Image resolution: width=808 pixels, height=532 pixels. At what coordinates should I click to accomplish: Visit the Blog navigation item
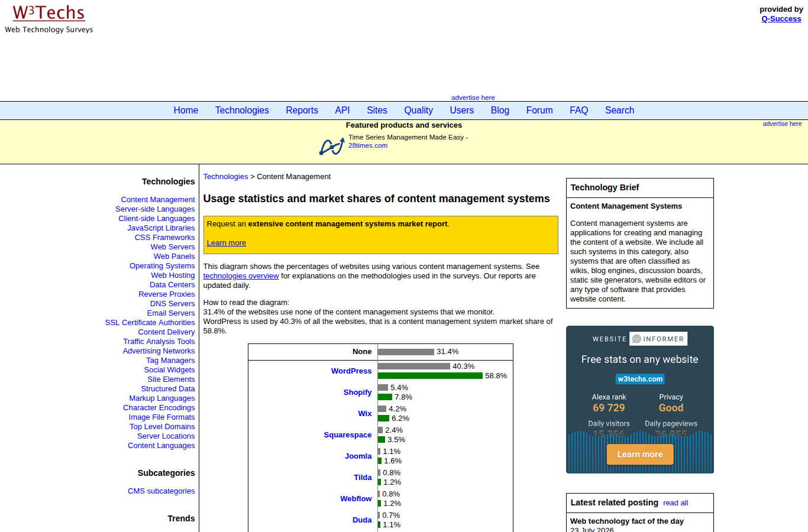pos(500,111)
